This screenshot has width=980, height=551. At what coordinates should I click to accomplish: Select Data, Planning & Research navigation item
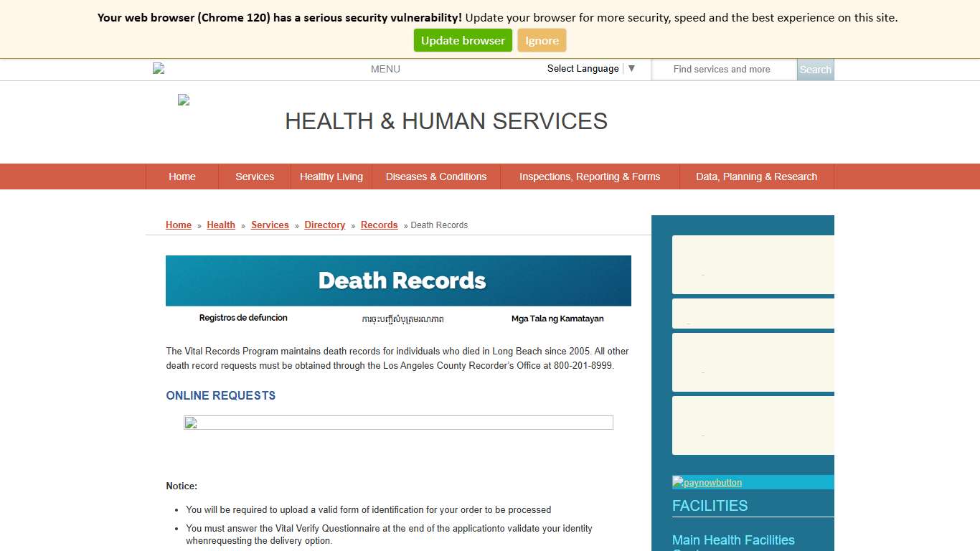point(756,176)
